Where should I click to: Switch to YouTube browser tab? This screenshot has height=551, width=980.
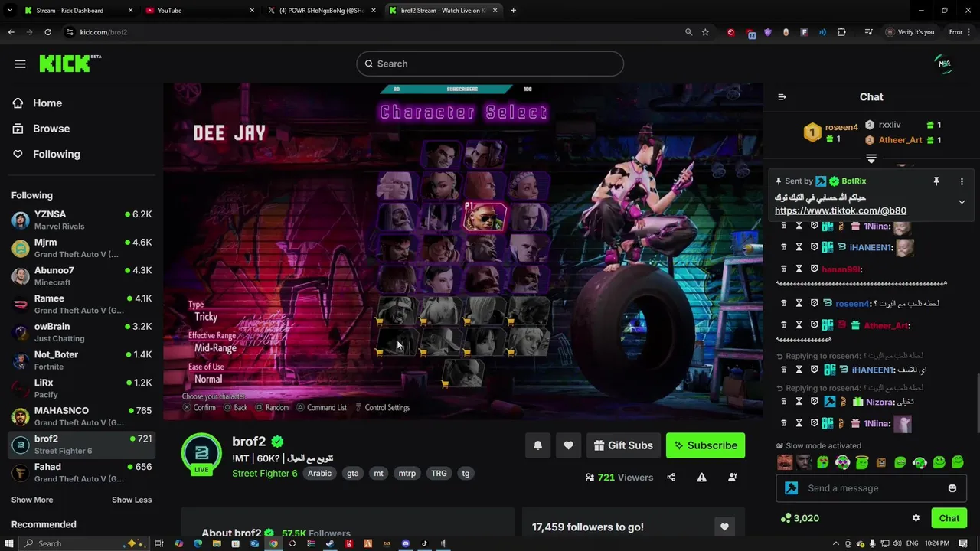click(x=199, y=11)
